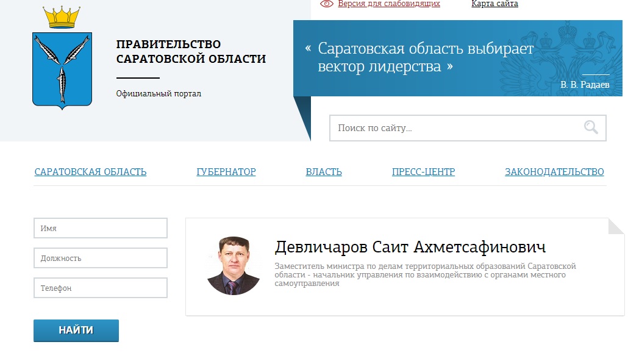628x364 pixels.
Task: Click into the Телефон input field
Action: click(101, 288)
